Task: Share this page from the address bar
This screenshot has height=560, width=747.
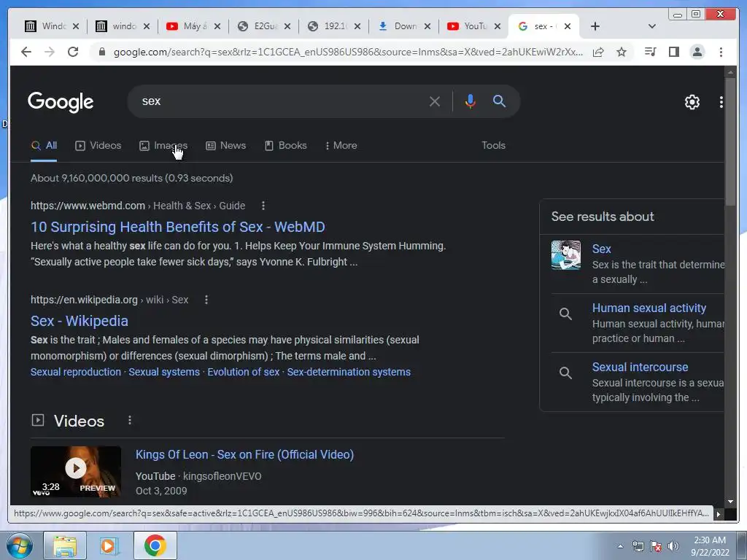Action: (x=598, y=52)
